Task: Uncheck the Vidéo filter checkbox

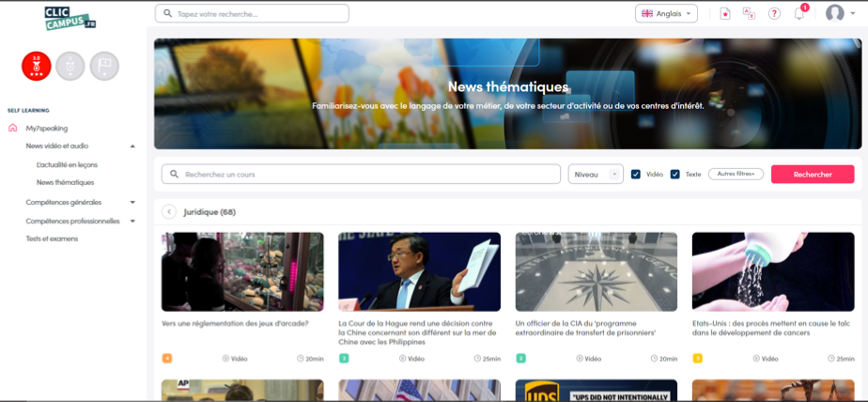Action: (636, 175)
